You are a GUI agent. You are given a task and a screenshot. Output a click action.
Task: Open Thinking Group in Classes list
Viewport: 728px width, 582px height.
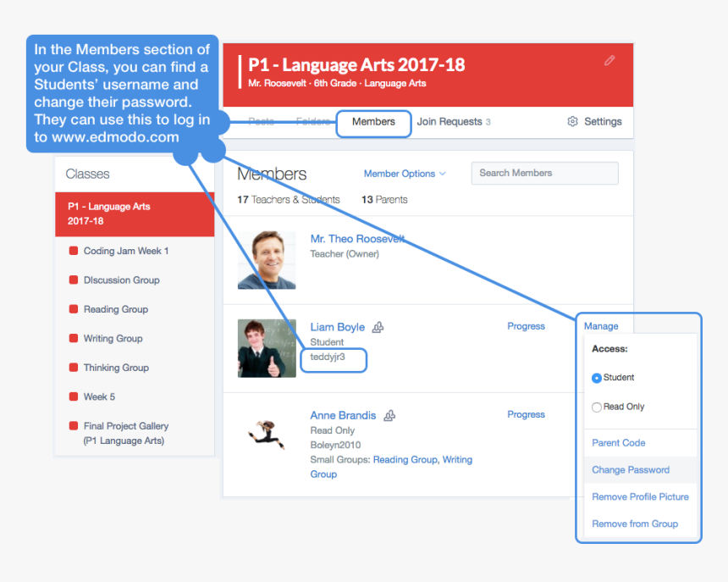[x=116, y=368]
